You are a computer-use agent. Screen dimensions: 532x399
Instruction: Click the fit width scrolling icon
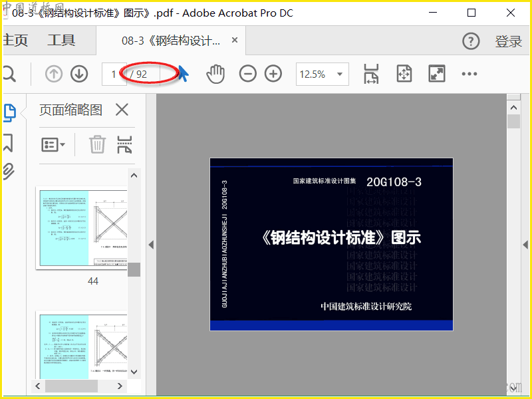(371, 74)
